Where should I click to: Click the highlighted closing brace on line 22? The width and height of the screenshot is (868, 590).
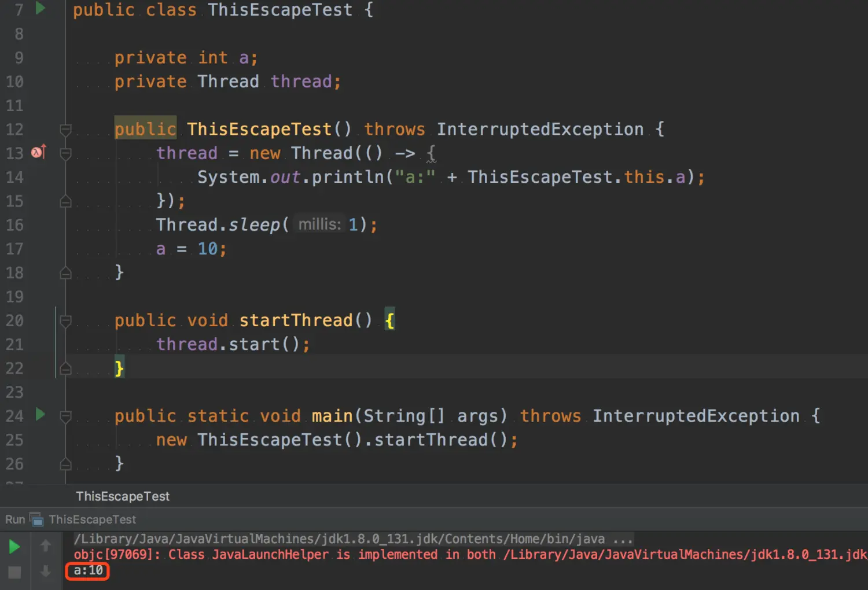(119, 368)
